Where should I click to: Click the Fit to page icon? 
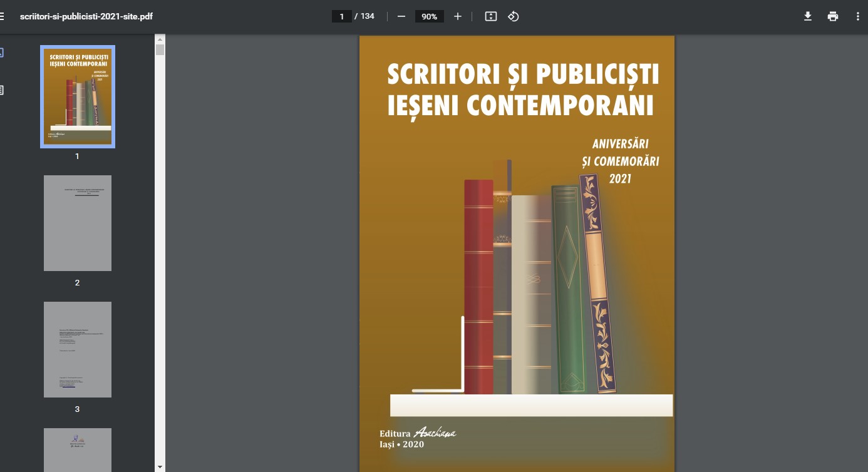[491, 17]
